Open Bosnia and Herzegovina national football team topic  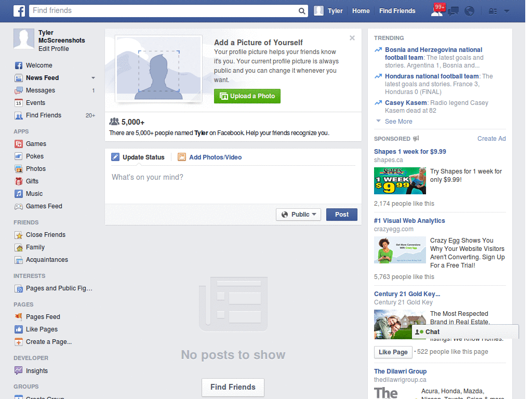(433, 54)
